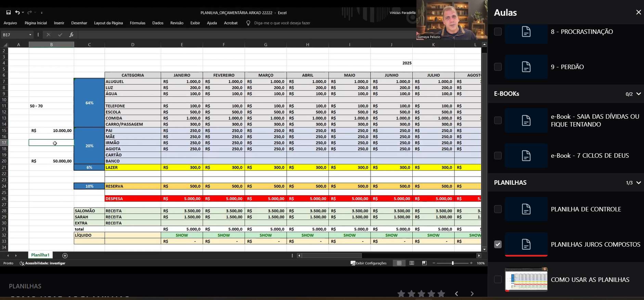Check the 9 - PERDÃO checkbox
The height and width of the screenshot is (300, 644).
(498, 67)
